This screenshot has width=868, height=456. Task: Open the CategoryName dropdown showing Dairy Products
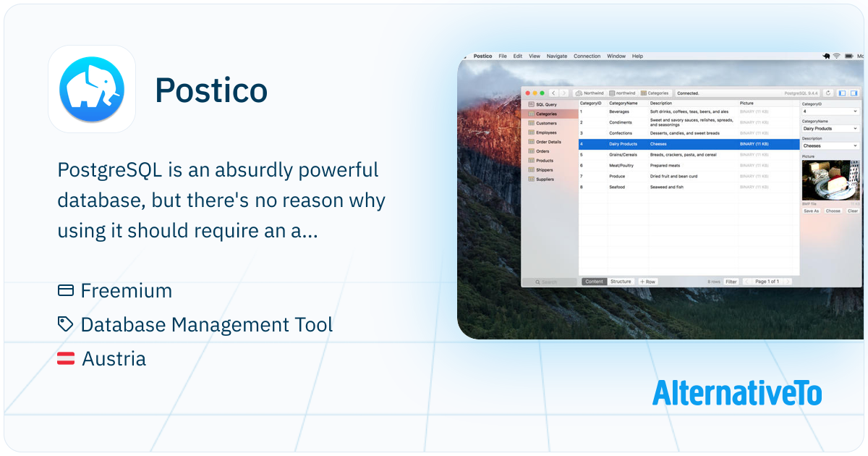(x=830, y=129)
